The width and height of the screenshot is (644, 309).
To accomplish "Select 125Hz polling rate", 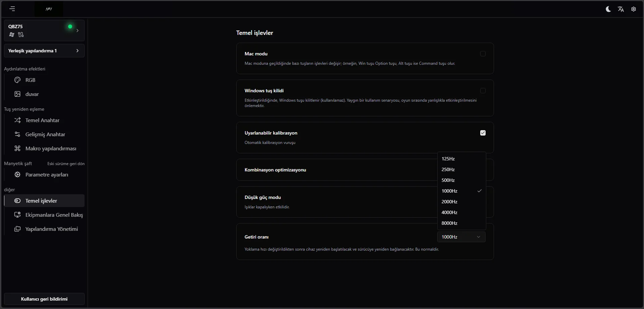I will (x=462, y=159).
